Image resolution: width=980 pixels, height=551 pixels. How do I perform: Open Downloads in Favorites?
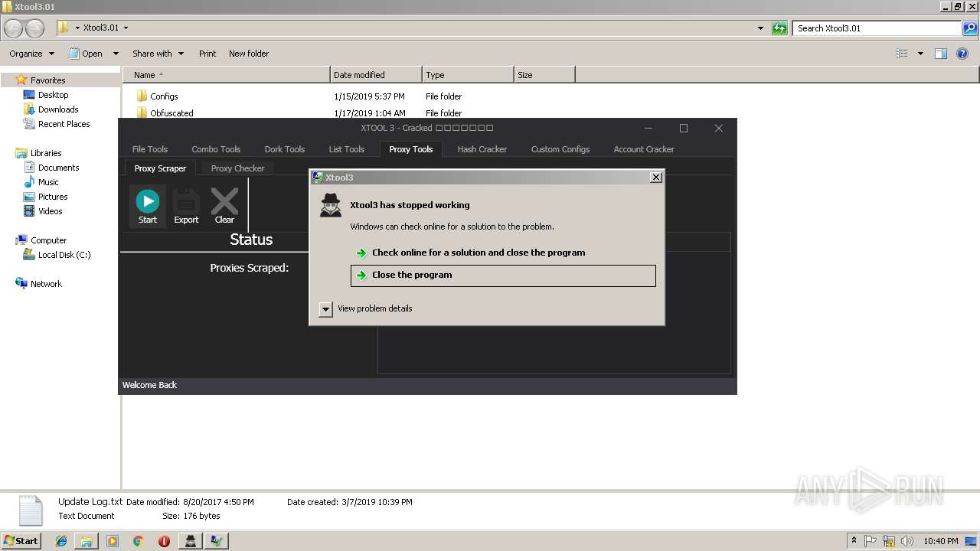click(x=51, y=109)
